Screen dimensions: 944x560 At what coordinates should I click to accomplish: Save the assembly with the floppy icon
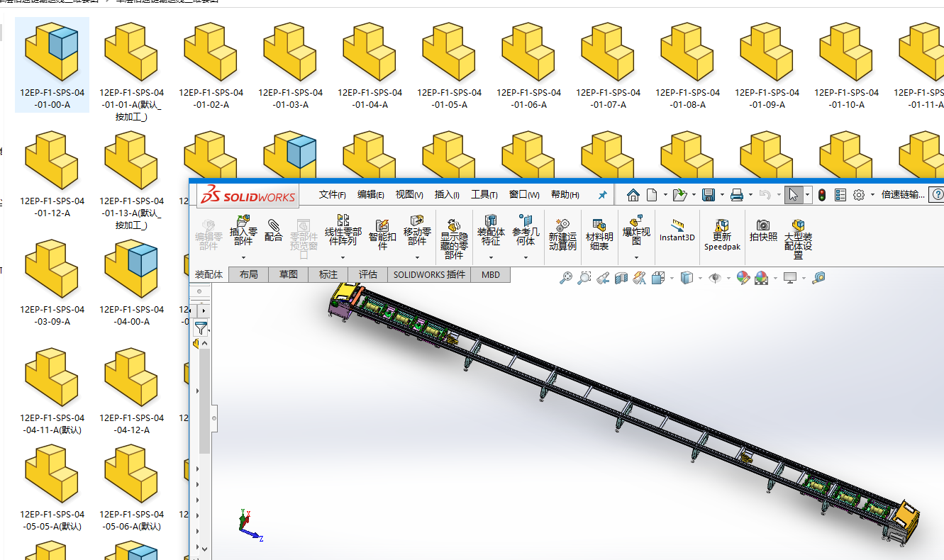(x=708, y=194)
